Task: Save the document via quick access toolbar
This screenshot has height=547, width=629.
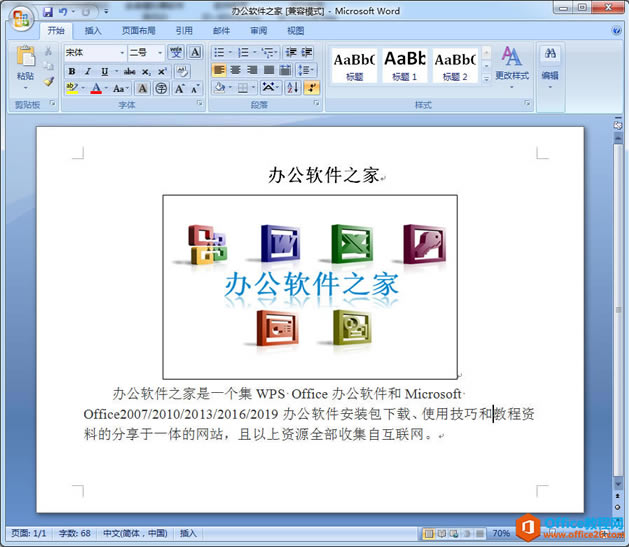Action: (x=48, y=12)
